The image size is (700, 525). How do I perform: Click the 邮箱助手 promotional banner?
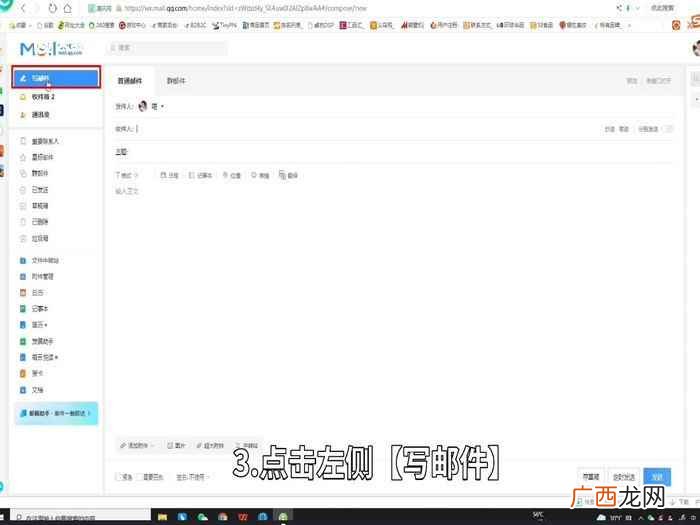[x=56, y=413]
